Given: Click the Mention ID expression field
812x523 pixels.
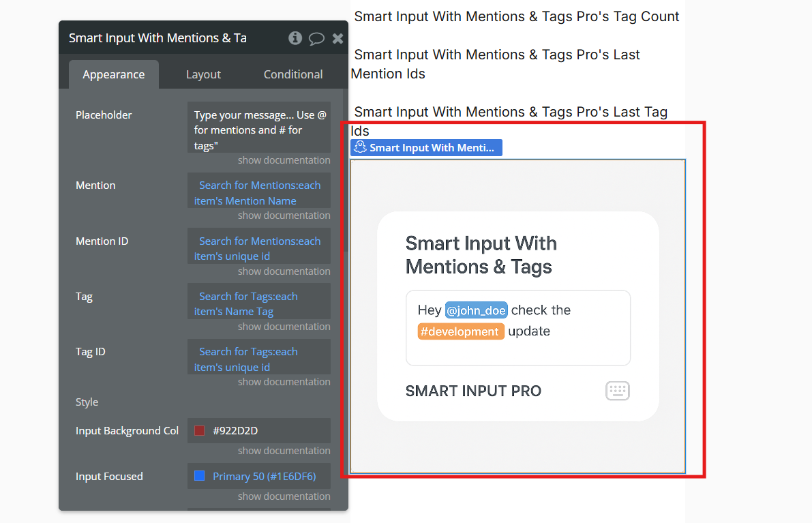Looking at the screenshot, I should [259, 248].
